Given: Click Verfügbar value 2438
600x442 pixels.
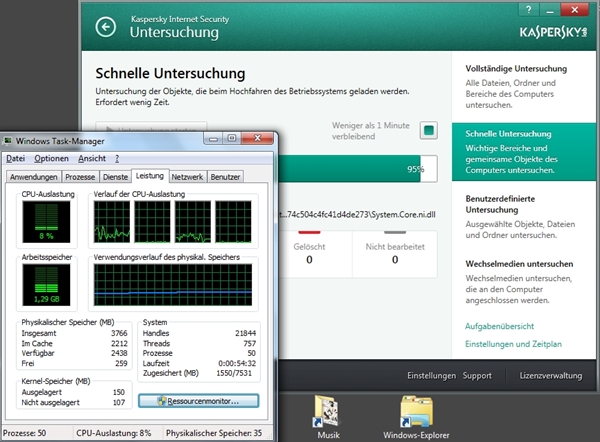Looking at the screenshot, I should tap(119, 353).
